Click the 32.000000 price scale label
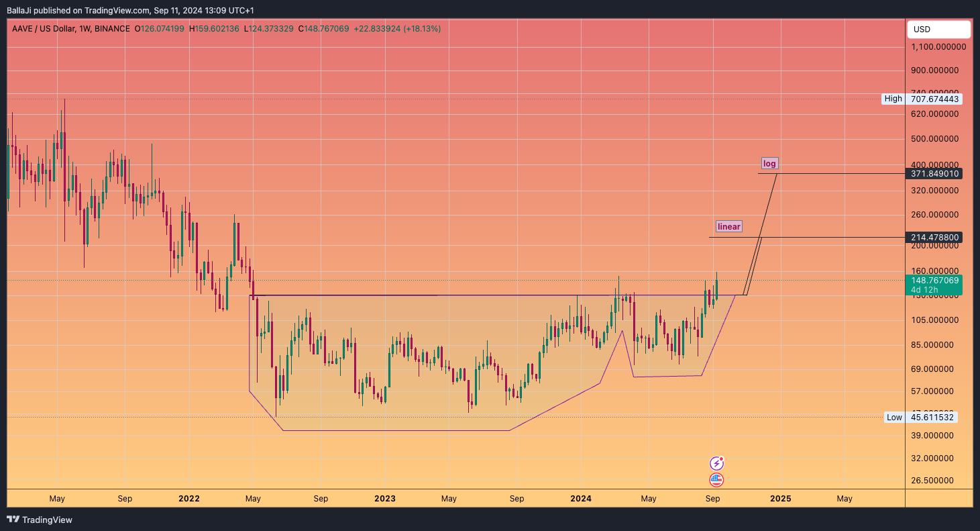This screenshot has width=980, height=531. [x=932, y=458]
